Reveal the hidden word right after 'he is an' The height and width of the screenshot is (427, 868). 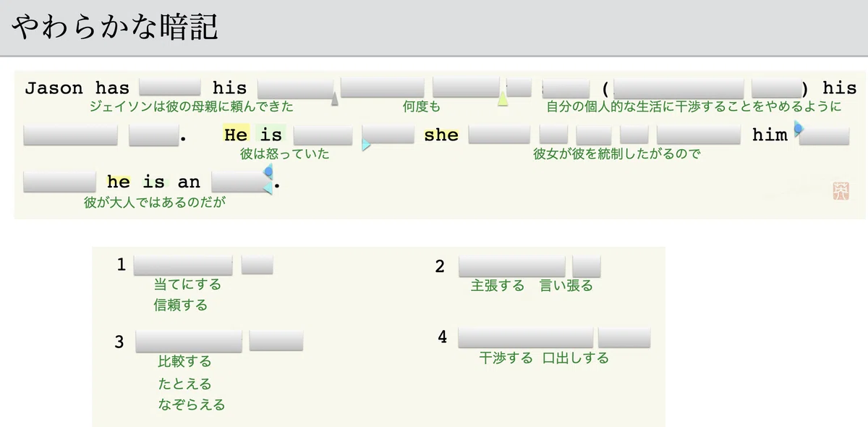tap(239, 181)
